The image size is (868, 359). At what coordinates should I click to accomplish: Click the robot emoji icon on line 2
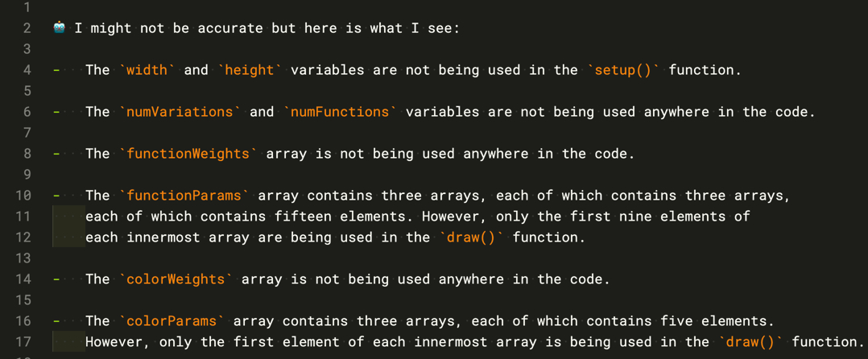pos(60,28)
